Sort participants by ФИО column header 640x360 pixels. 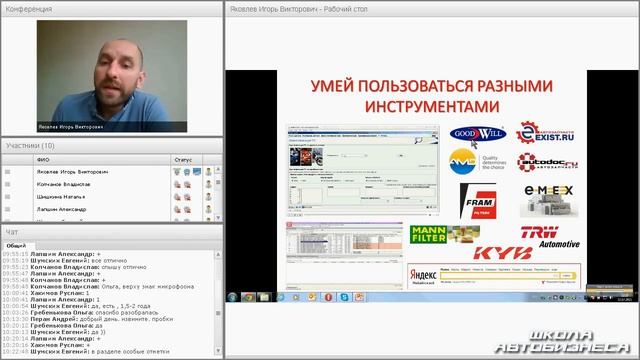pyautogui.click(x=102, y=160)
